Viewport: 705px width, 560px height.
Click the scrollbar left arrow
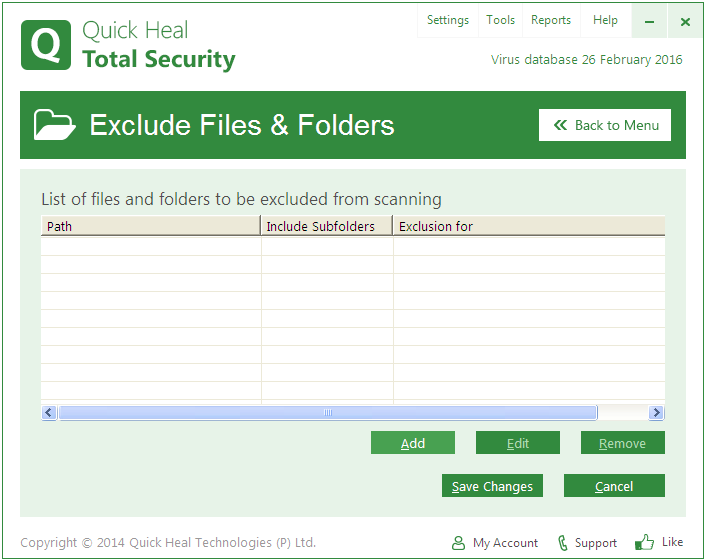coord(49,412)
